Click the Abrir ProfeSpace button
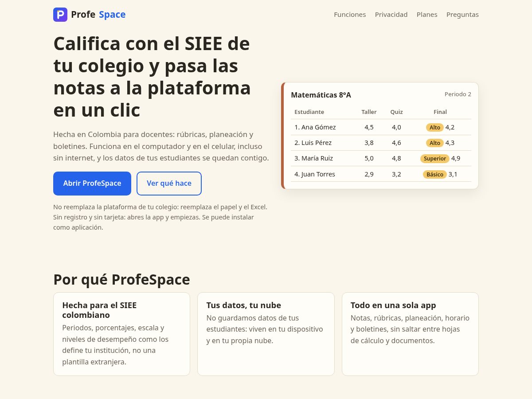Viewport: 532px width, 399px height. pos(92,184)
